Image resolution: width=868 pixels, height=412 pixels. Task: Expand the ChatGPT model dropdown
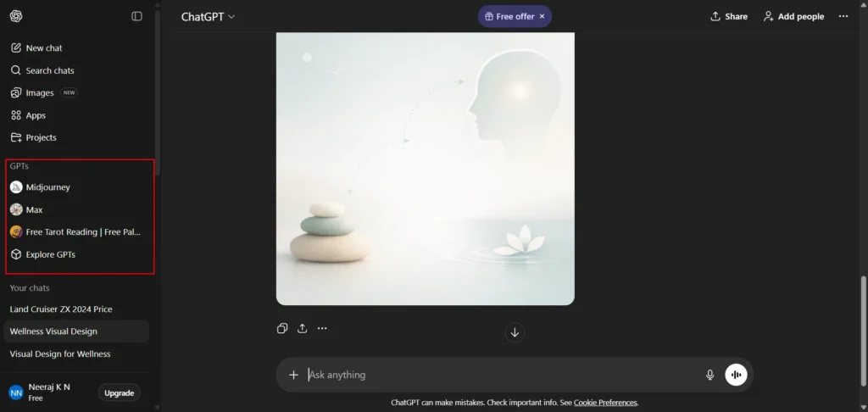click(x=209, y=16)
